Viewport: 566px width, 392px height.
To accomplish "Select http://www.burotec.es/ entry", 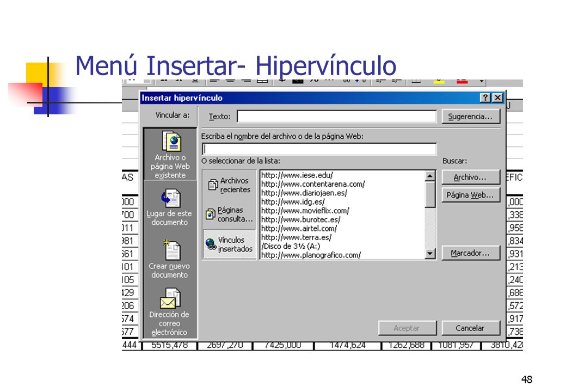I will (x=300, y=219).
